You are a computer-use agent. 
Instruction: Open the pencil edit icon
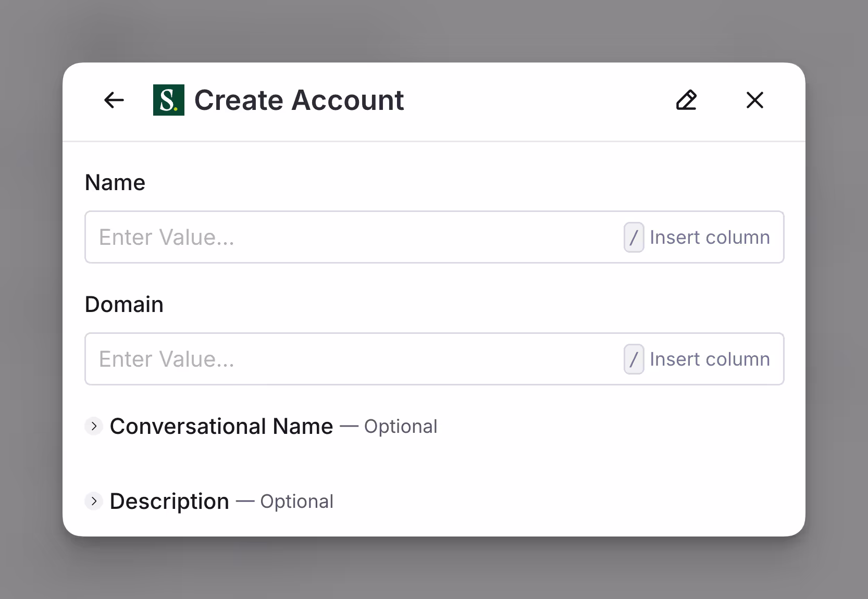click(x=686, y=100)
